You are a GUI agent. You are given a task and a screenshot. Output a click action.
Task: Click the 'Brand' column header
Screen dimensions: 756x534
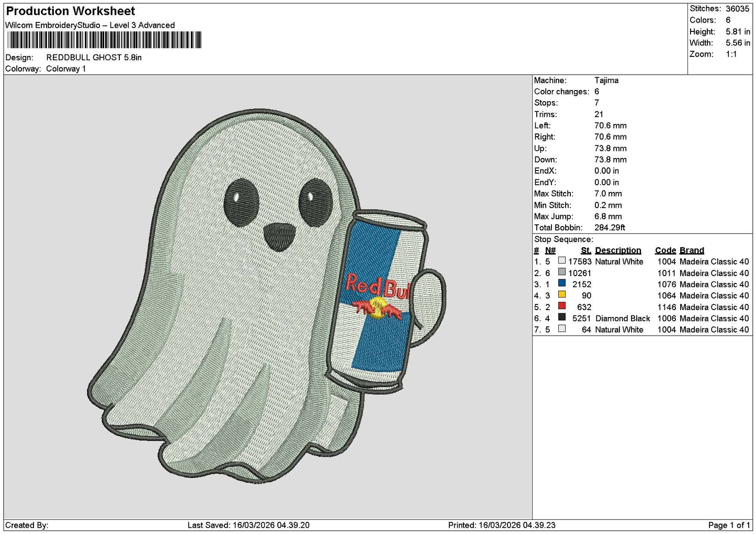(x=692, y=251)
